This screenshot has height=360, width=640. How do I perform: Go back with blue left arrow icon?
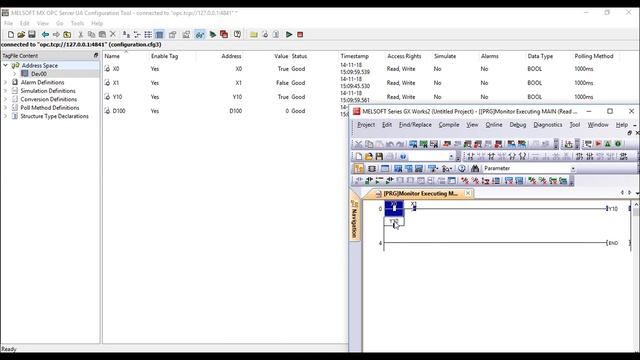coord(45,35)
